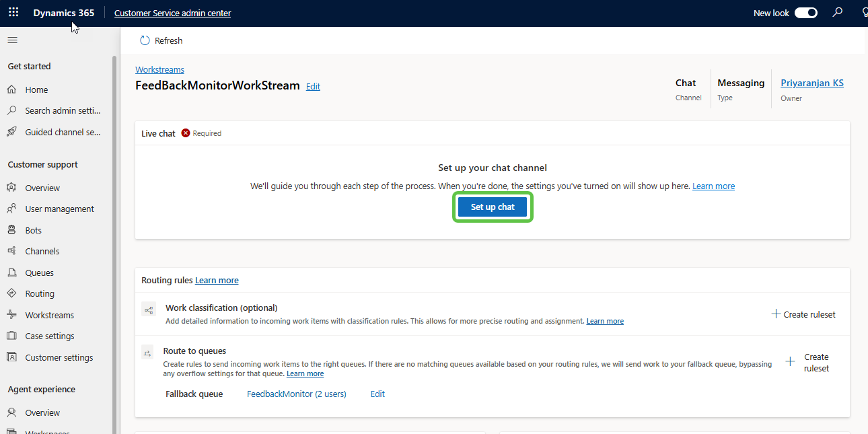Collapse the sidebar with hamburger icon
Image resolution: width=868 pixels, height=434 pixels.
pyautogui.click(x=12, y=40)
